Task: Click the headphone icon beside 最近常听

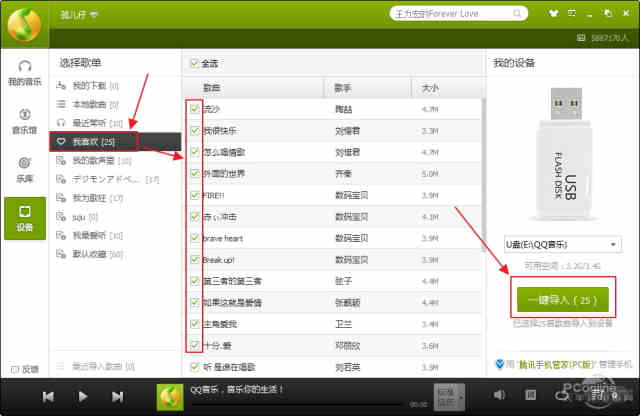Action: (61, 122)
